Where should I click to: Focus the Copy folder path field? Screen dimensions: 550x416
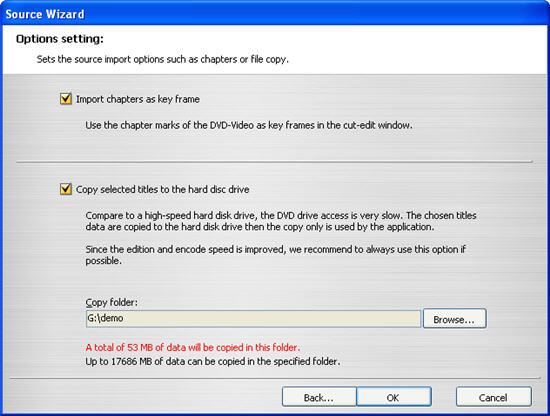point(253,318)
